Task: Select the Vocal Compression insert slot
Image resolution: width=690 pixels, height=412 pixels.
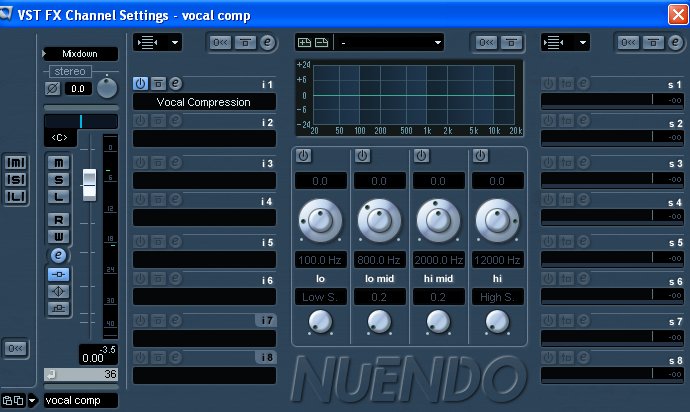Action: pos(204,102)
